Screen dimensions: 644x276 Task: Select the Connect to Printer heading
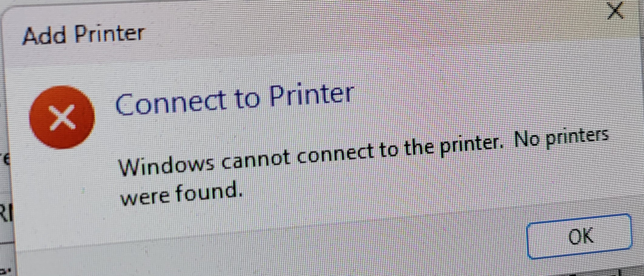click(234, 99)
